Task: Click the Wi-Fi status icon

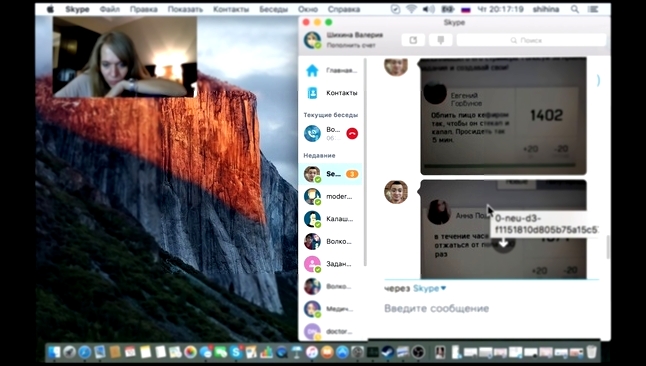Action: tap(411, 9)
